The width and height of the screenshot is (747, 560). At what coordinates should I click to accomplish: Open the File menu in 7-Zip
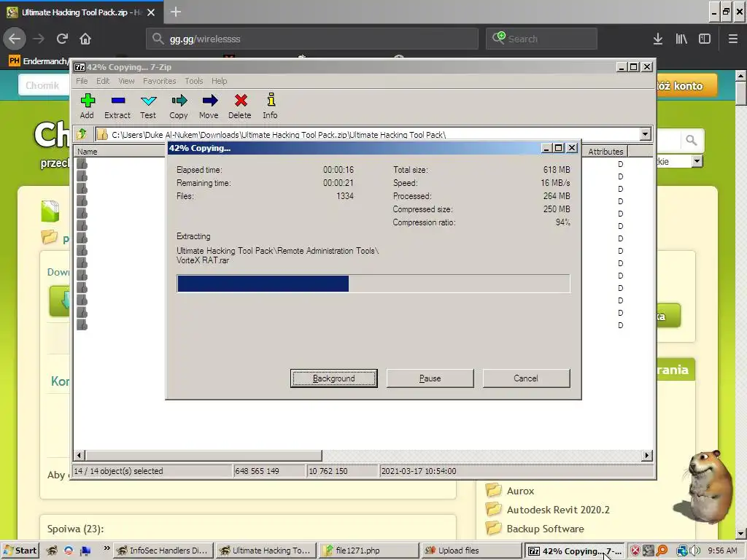(82, 81)
